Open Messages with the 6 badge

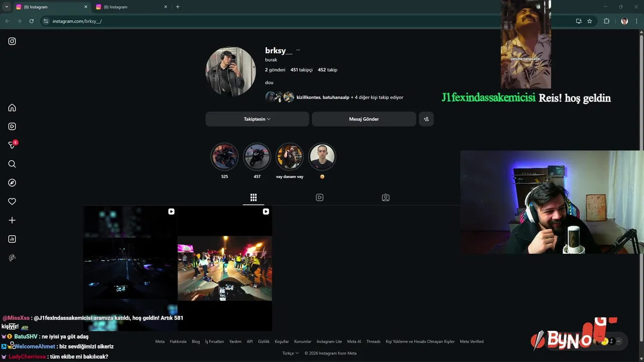click(13, 145)
